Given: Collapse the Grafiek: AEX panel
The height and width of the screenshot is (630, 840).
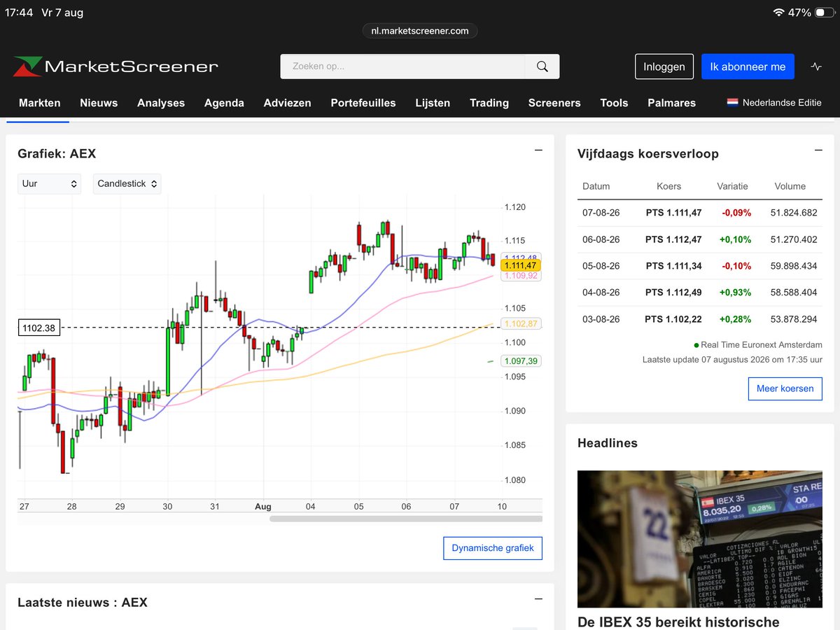Looking at the screenshot, I should coord(538,150).
